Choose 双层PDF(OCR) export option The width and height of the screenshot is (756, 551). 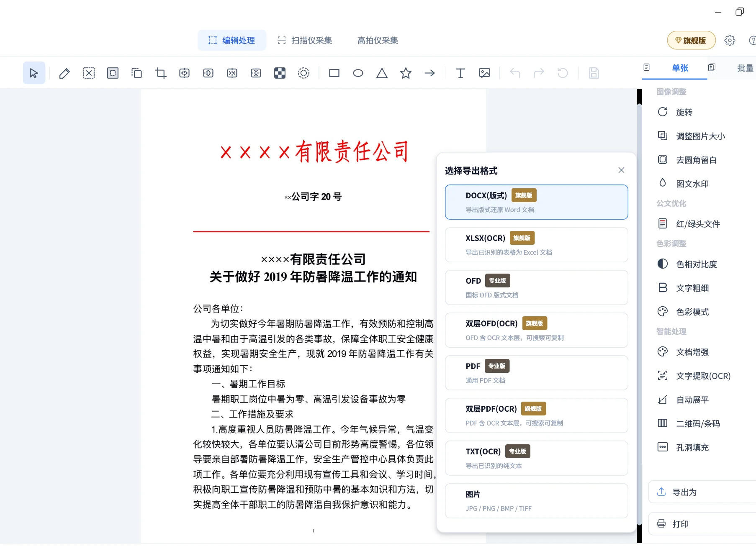point(536,415)
